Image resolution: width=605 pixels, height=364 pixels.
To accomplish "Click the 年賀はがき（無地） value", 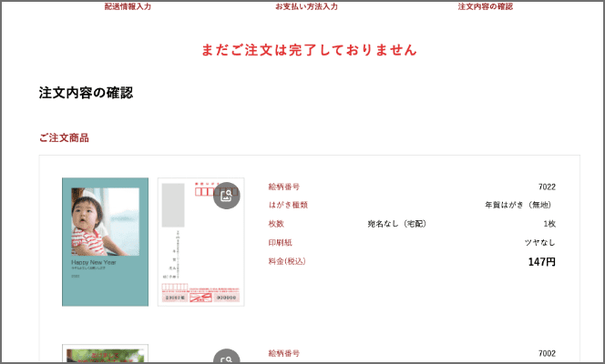I will tap(520, 205).
